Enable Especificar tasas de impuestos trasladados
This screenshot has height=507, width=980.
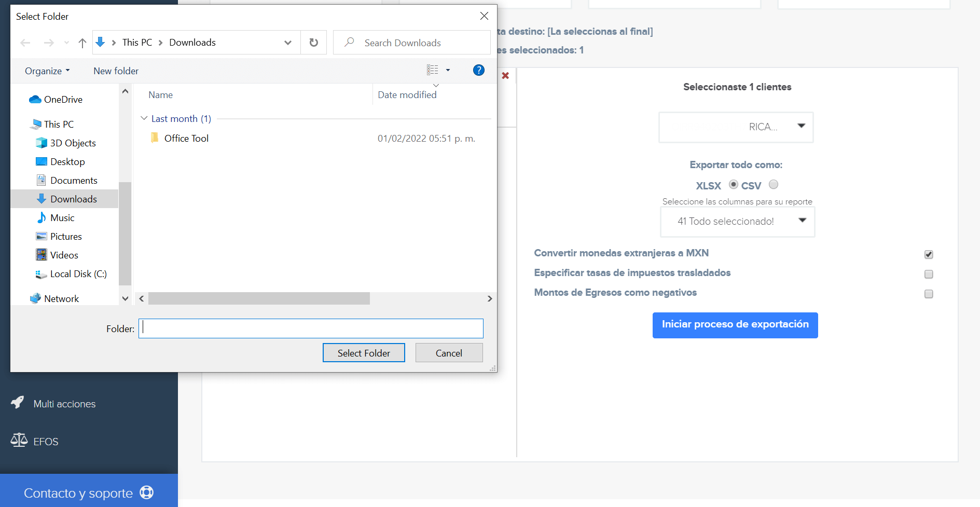pyautogui.click(x=929, y=274)
